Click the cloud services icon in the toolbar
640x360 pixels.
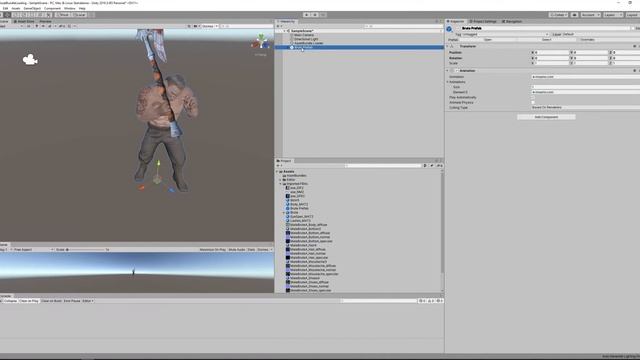[x=574, y=15]
